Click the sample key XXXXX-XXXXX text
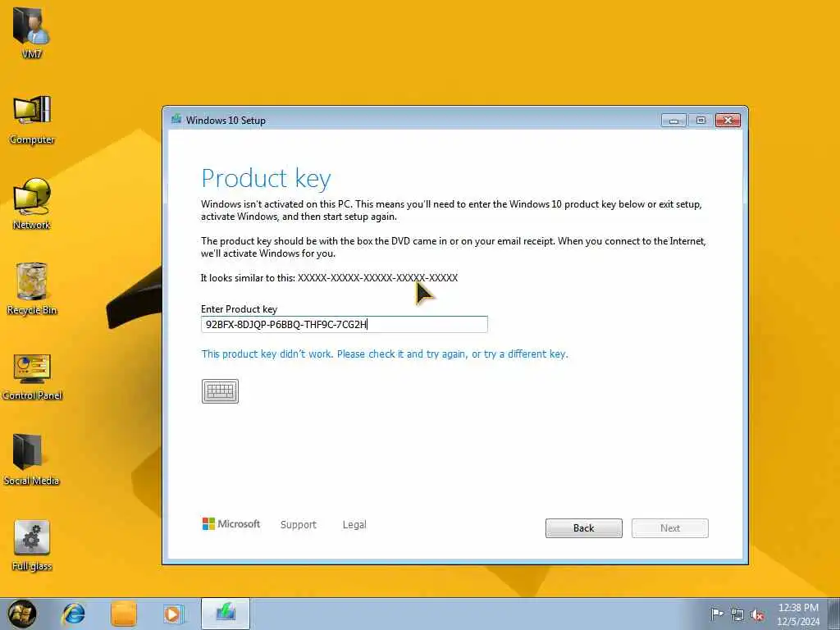The width and height of the screenshot is (840, 630). click(x=377, y=278)
